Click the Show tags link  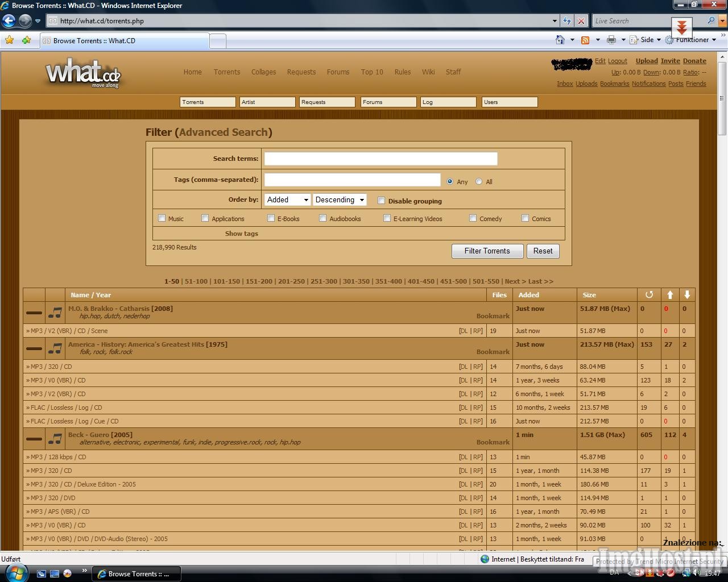click(x=242, y=234)
